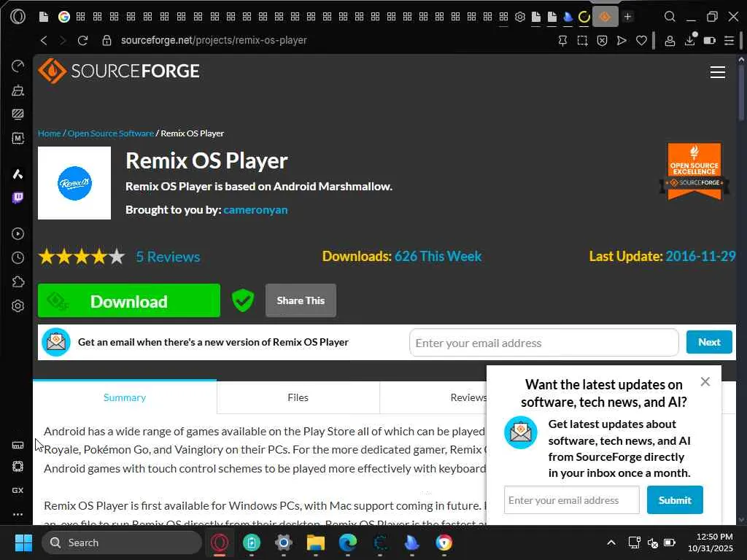The image size is (747, 560).
Task: Open sidebar three-dots more options
Action: tap(18, 514)
